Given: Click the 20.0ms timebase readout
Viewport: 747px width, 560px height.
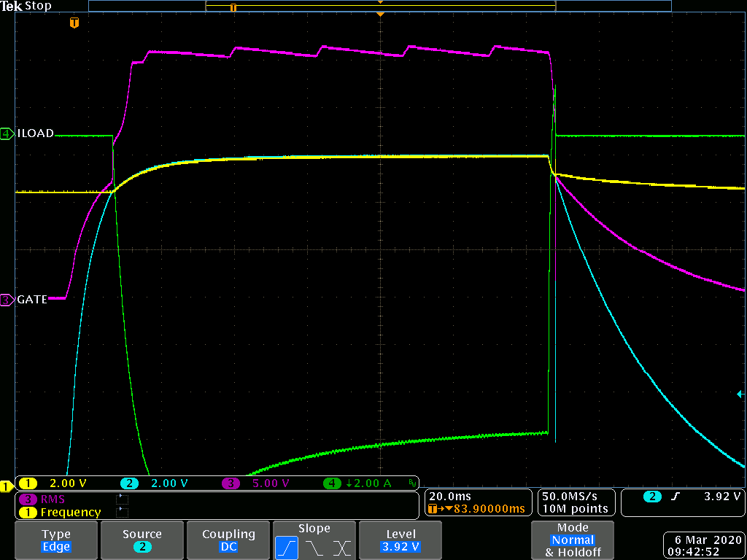Looking at the screenshot, I should [x=449, y=496].
